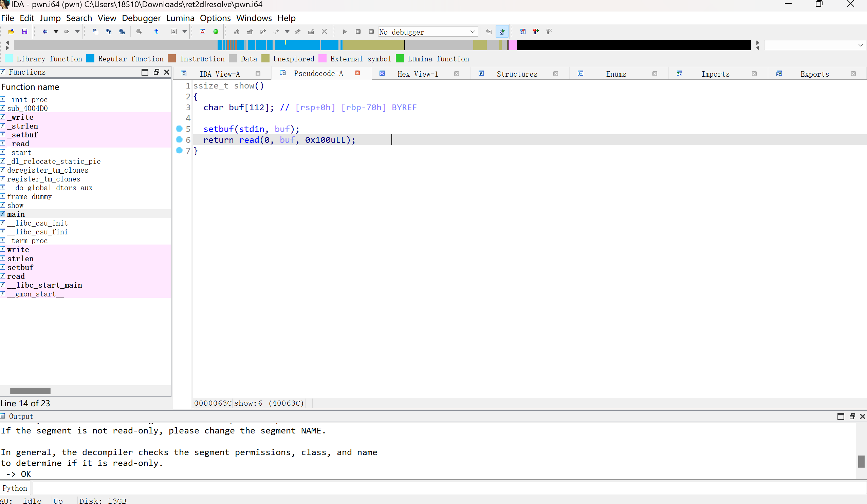Switch to the Exports tab
This screenshot has width=867, height=504.
point(814,74)
